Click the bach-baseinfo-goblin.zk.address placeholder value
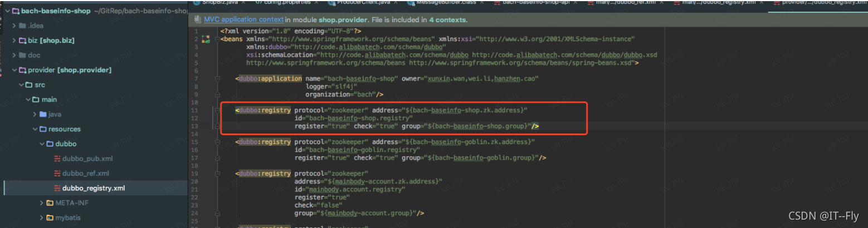The width and height of the screenshot is (868, 228). coord(469,142)
